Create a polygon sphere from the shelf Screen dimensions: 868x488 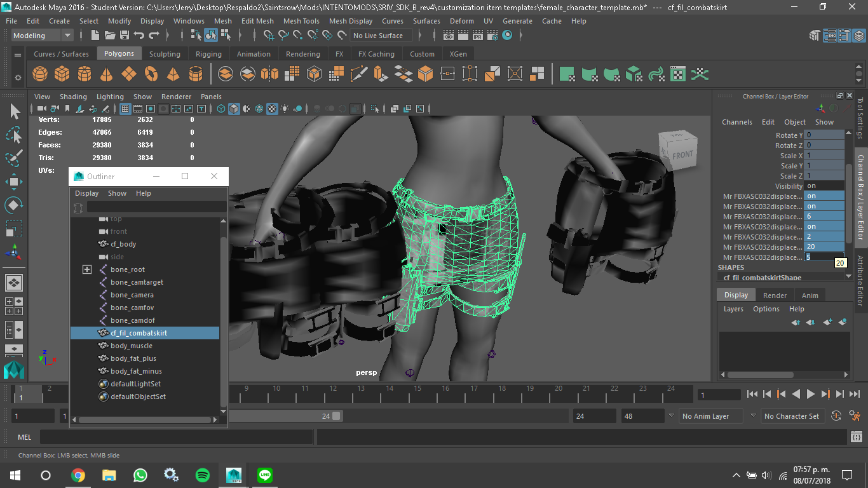tap(40, 74)
